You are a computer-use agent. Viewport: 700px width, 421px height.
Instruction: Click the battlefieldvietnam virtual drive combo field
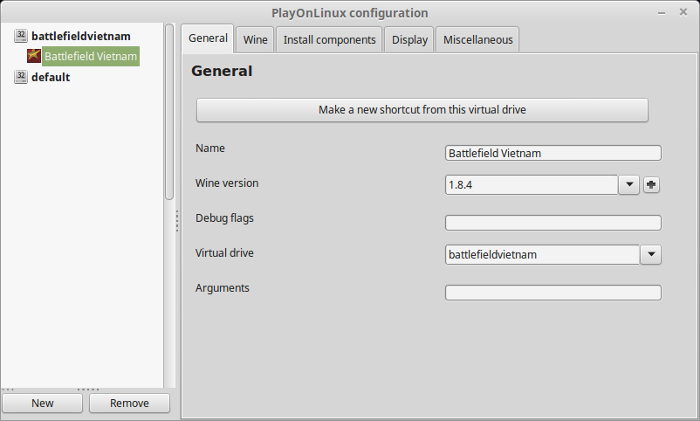point(542,254)
